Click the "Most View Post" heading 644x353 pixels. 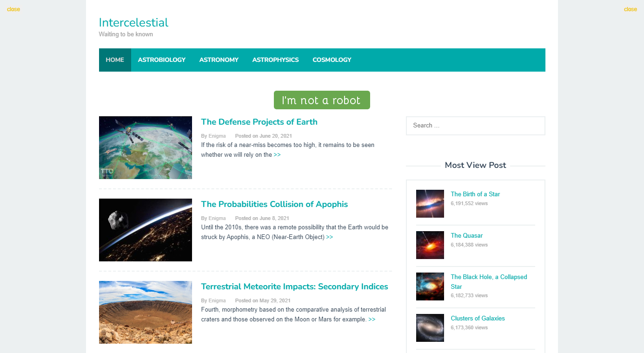(x=475, y=165)
